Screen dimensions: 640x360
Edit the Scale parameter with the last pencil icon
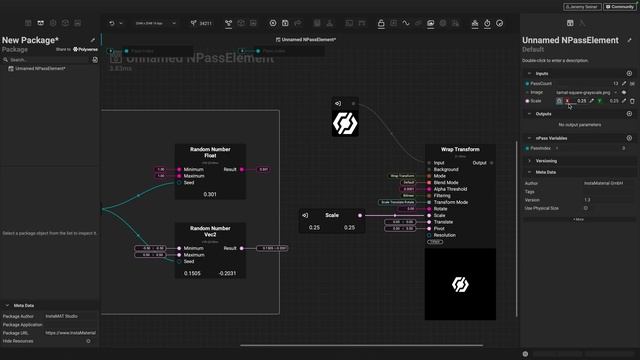pos(624,101)
